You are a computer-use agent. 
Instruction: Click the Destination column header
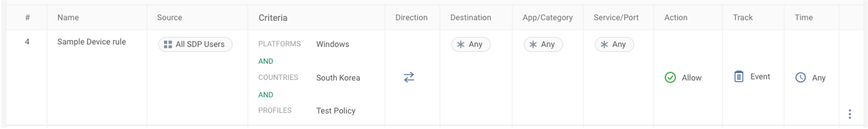pos(470,18)
